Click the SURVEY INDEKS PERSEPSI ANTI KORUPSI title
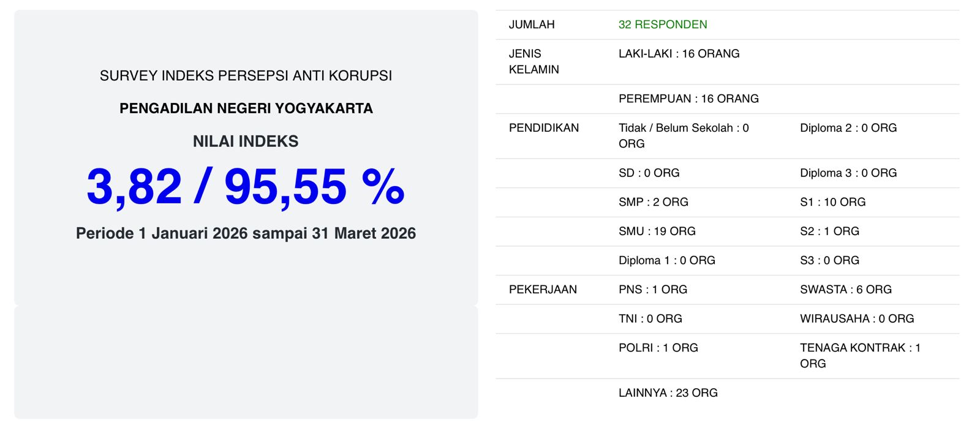 [x=246, y=75]
